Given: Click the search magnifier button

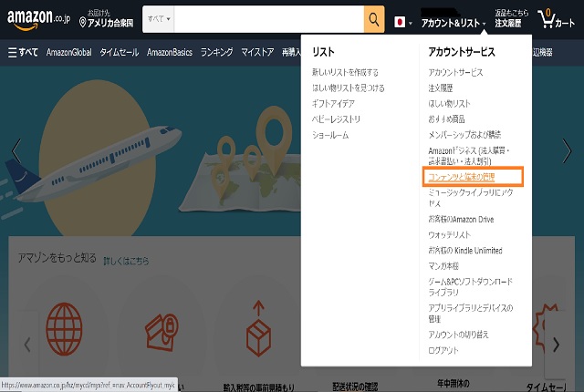Looking at the screenshot, I should pyautogui.click(x=374, y=19).
